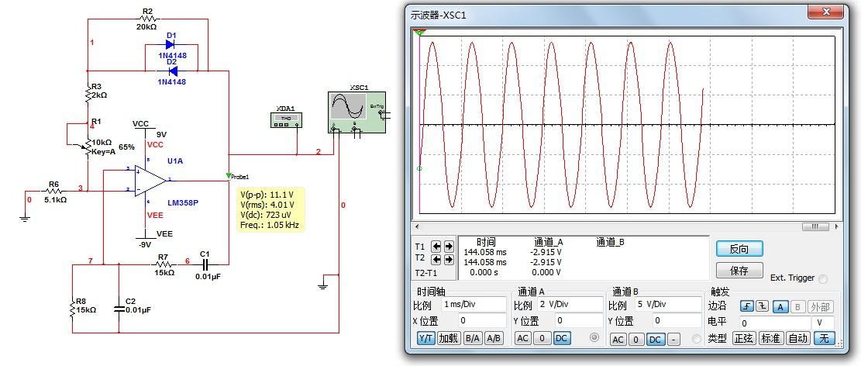Screen dimensions: 868x366
Task: Select the Ext. Trigger radio button
Action: [x=823, y=278]
